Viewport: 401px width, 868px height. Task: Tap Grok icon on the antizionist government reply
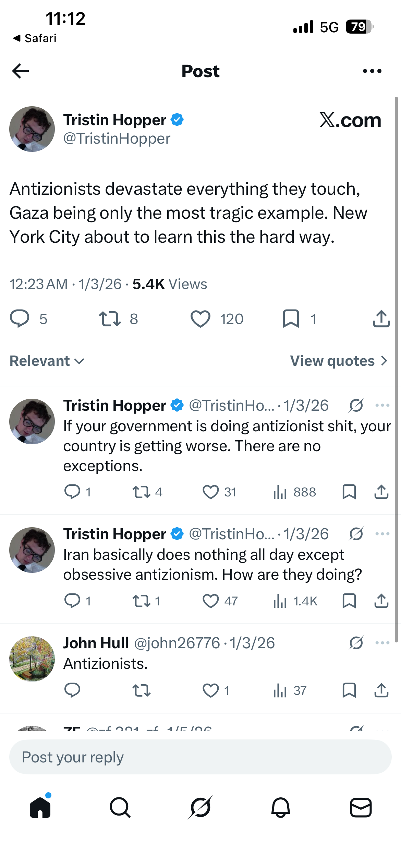click(x=356, y=405)
